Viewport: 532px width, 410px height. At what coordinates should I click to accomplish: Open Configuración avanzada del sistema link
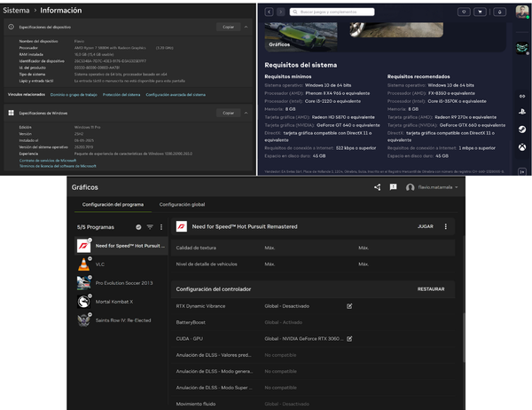pos(176,94)
